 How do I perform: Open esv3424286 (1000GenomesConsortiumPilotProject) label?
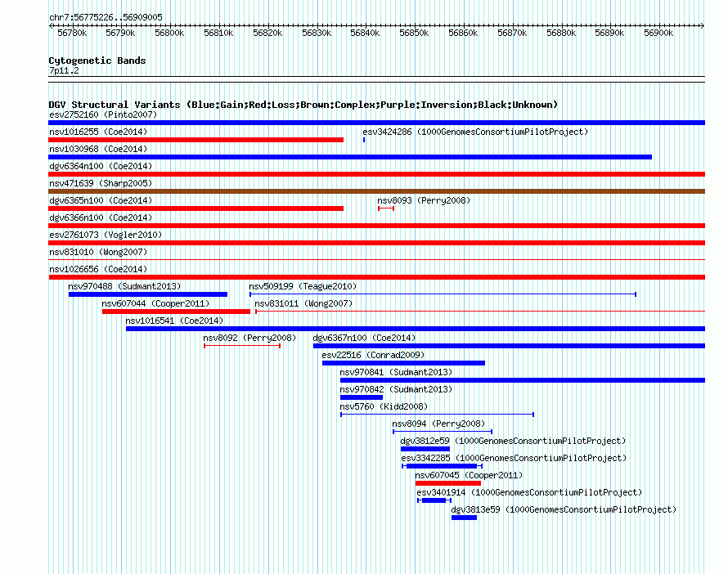pyautogui.click(x=475, y=132)
